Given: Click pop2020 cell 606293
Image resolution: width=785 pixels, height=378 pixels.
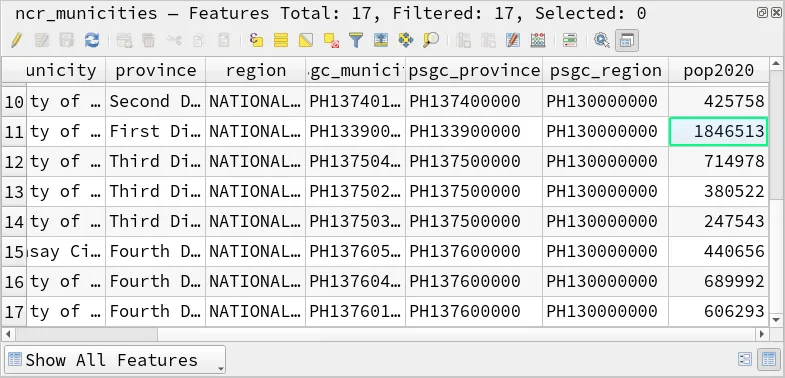Looking at the screenshot, I should [x=718, y=312].
